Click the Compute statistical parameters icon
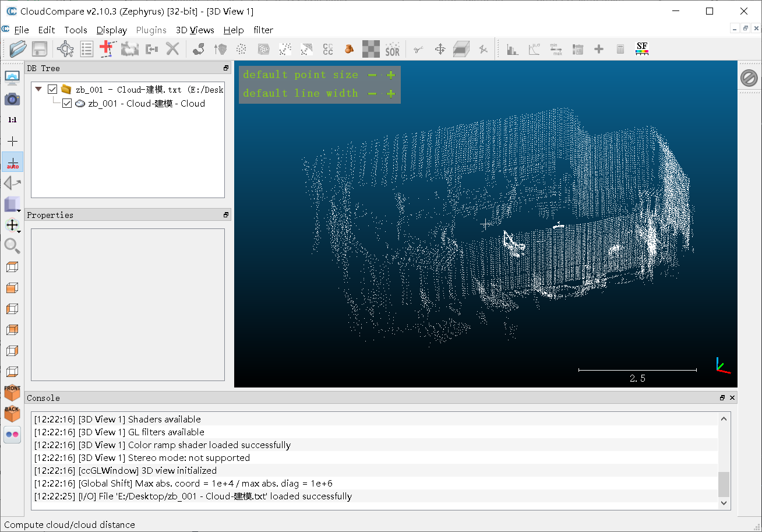Viewport: 762px width, 532px height. coord(534,49)
